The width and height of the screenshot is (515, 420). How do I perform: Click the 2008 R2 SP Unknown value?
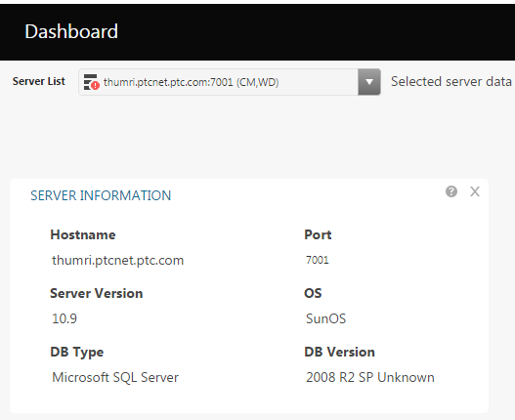click(x=370, y=377)
